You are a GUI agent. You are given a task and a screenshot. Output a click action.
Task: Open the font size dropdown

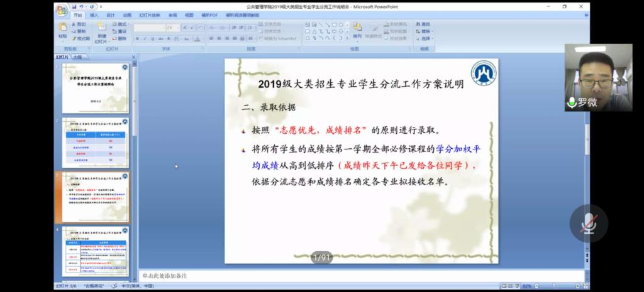coord(177,28)
